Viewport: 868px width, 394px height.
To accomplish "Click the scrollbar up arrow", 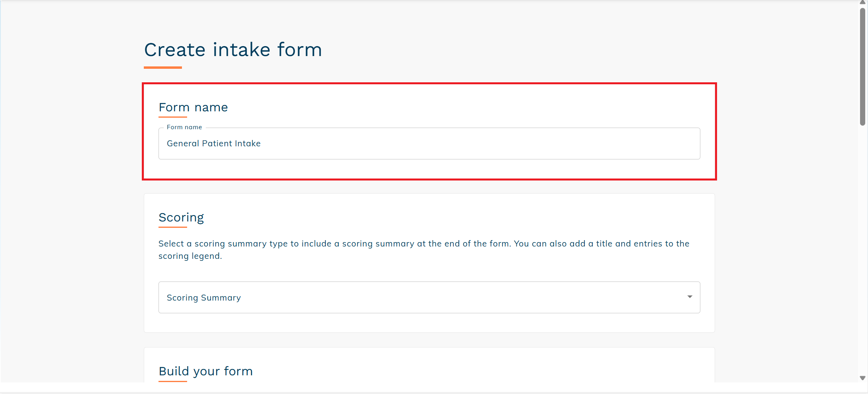I will [862, 2].
